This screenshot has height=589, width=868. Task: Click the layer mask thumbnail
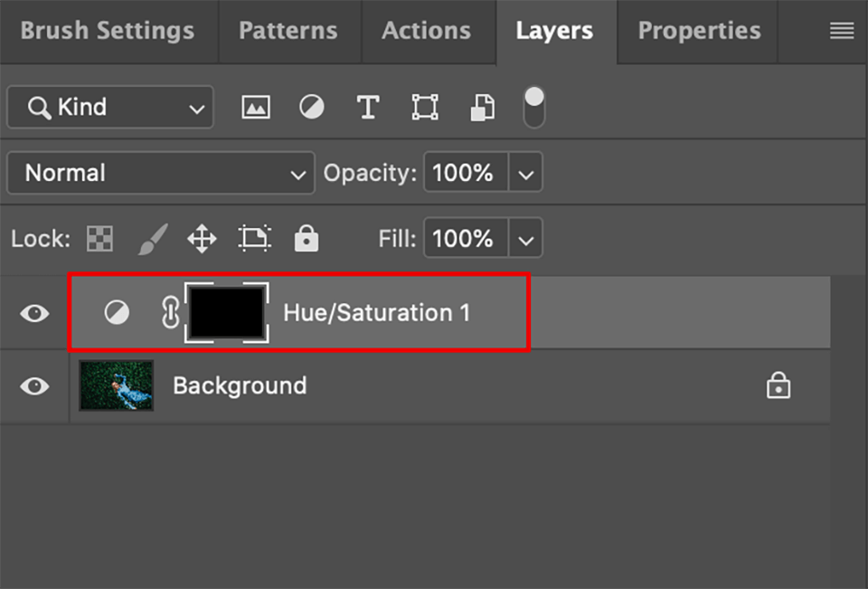click(226, 312)
